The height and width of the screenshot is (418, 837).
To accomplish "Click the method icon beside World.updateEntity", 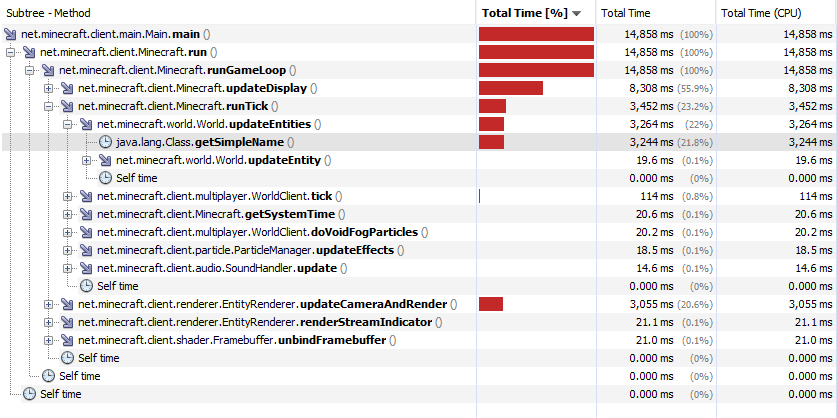I will pos(105,160).
